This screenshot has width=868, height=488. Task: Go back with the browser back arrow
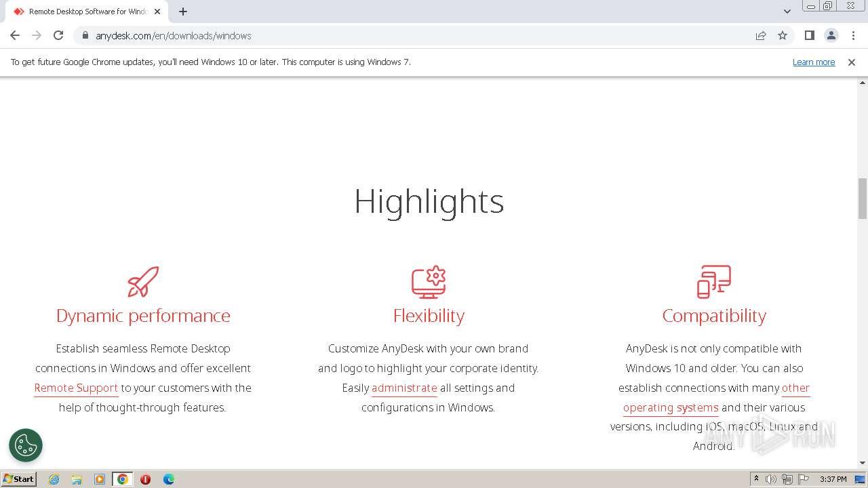point(15,35)
